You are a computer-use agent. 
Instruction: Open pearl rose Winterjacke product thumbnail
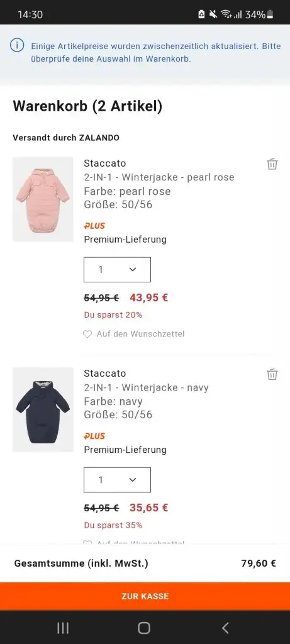tap(43, 199)
